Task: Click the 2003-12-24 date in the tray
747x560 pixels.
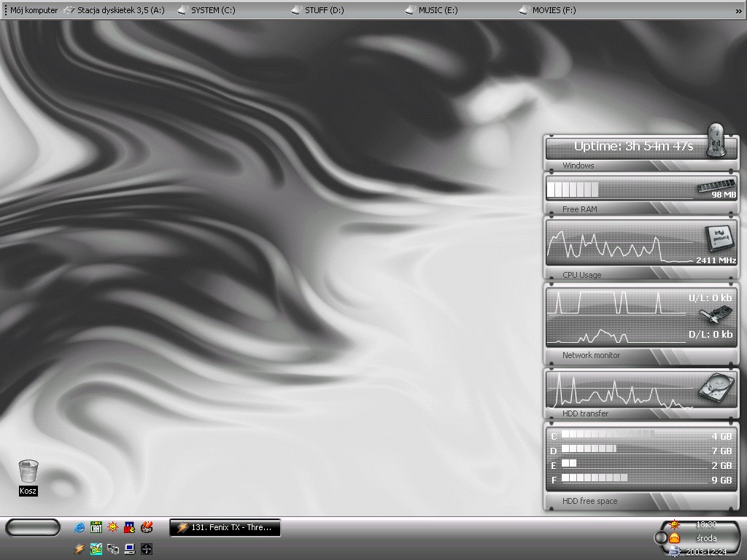Action: click(x=706, y=552)
